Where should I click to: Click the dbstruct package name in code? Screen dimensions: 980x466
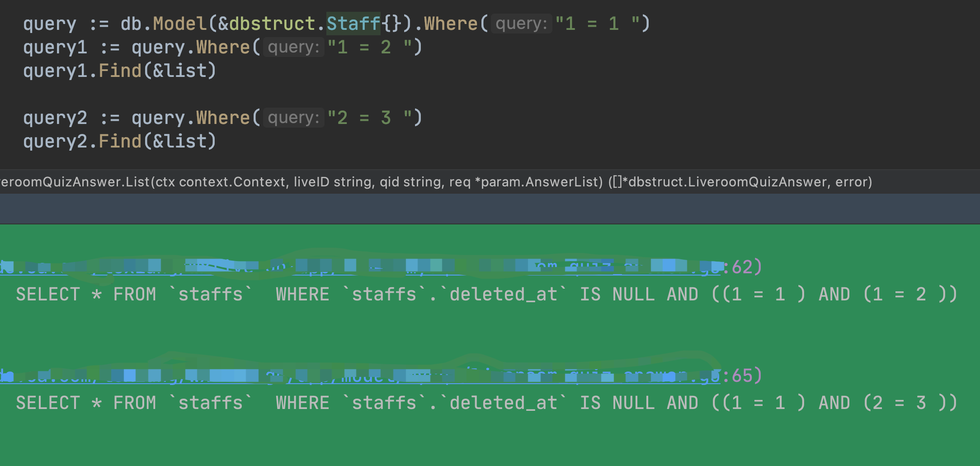point(273,23)
